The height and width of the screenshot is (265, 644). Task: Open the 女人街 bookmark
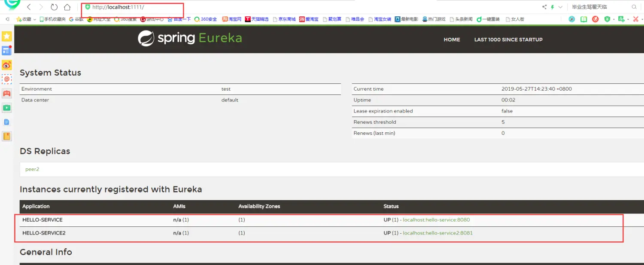515,19
